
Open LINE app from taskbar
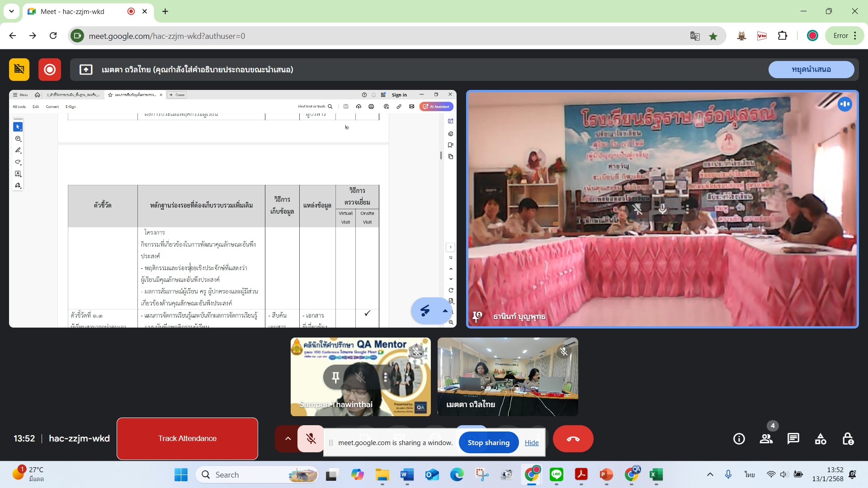coord(557,474)
